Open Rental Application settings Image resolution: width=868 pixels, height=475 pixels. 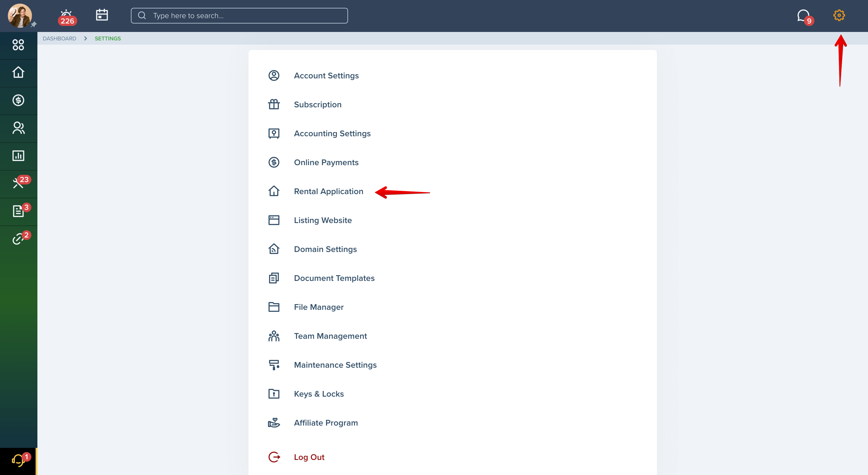coord(328,191)
